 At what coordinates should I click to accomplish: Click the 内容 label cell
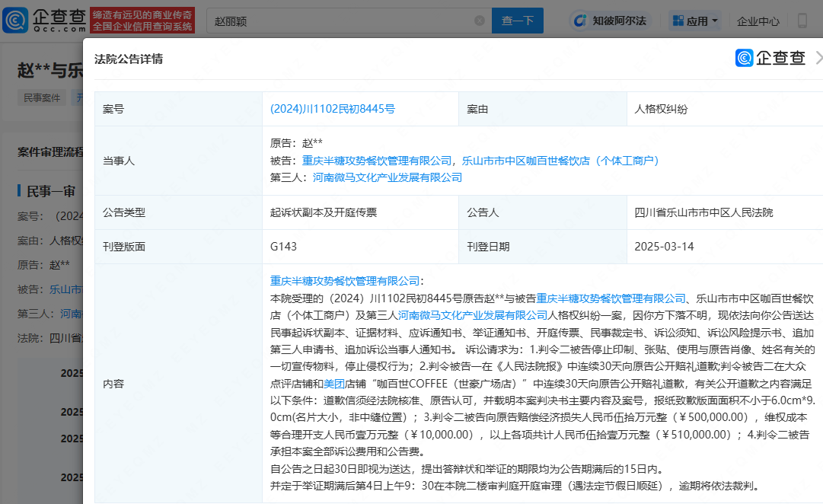178,384
